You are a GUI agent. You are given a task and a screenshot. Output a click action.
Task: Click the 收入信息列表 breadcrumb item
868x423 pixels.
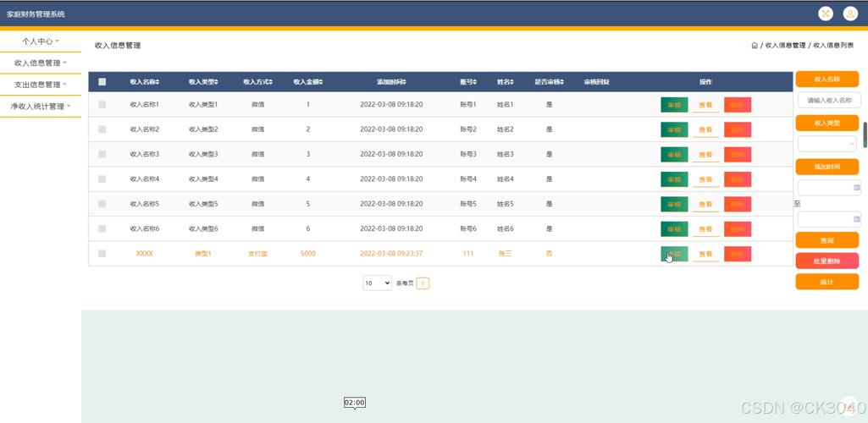(x=833, y=46)
